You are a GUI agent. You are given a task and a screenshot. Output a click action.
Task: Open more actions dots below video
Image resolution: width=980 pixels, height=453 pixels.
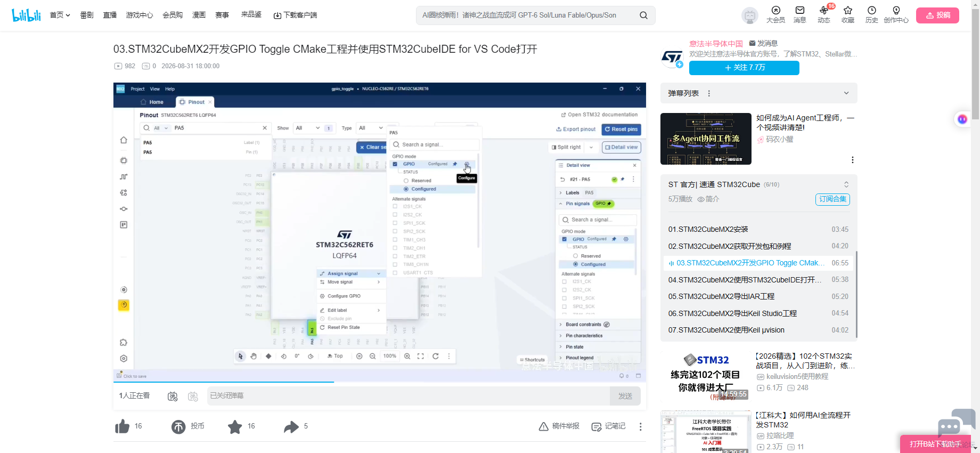(x=640, y=426)
